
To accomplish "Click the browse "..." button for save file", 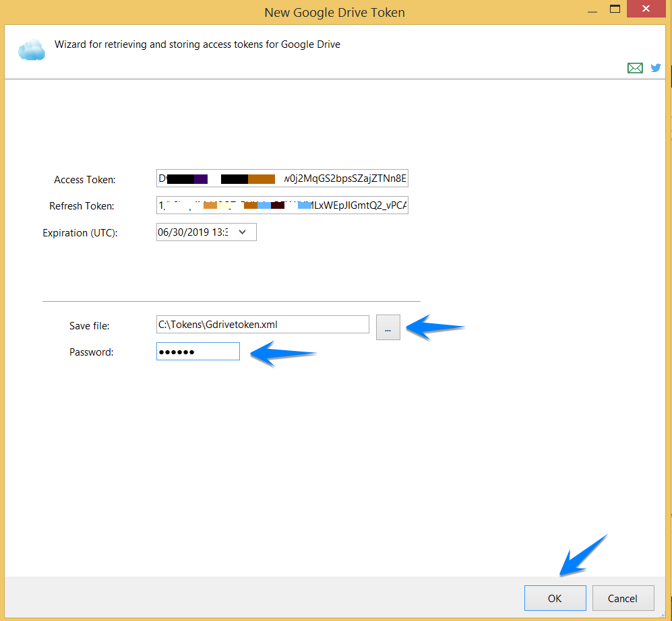I will pyautogui.click(x=388, y=327).
